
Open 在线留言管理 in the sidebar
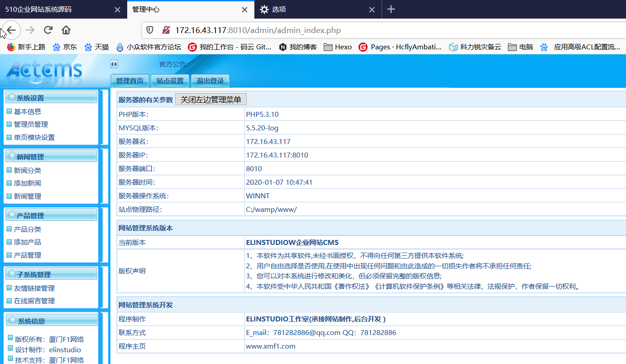[34, 301]
